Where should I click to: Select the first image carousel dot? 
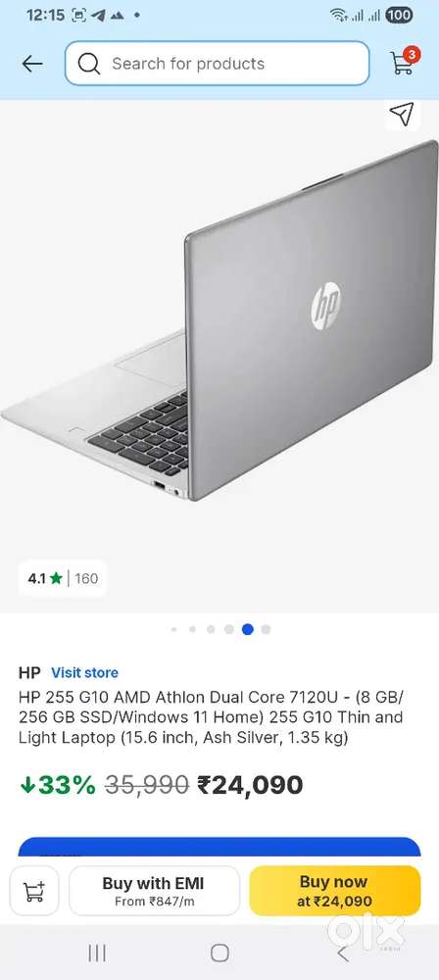pos(173,629)
